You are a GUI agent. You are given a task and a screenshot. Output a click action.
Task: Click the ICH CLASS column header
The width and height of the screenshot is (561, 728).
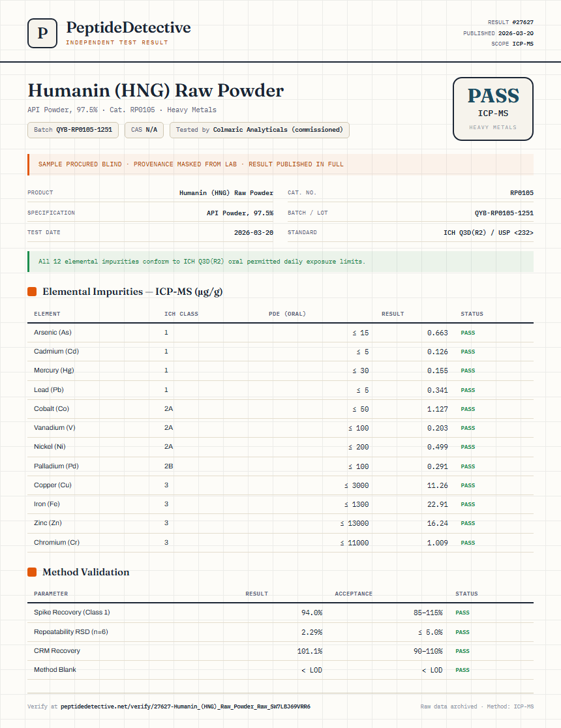181,314
